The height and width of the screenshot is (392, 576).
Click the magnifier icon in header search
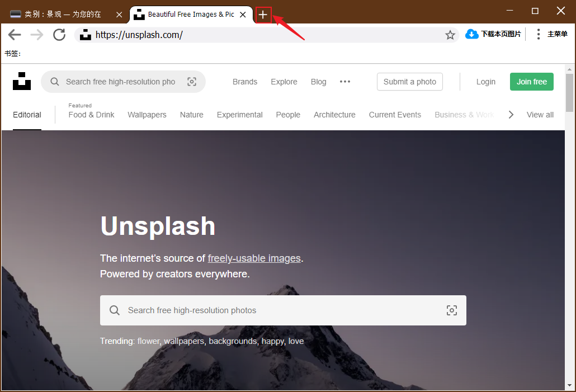pyautogui.click(x=55, y=82)
